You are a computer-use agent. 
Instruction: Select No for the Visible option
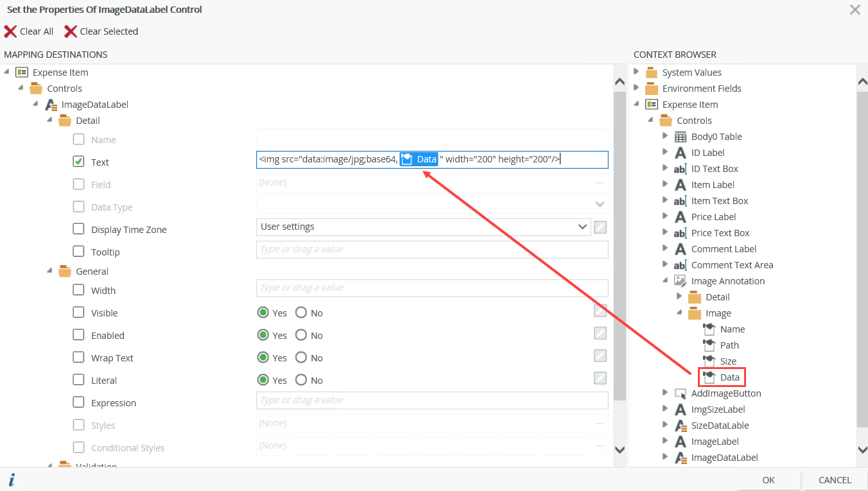click(301, 313)
